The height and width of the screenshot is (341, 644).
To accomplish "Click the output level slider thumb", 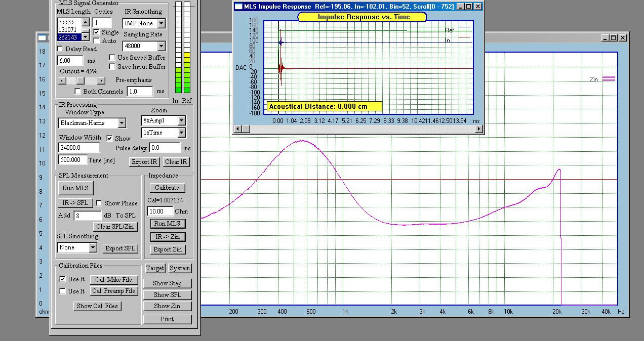I will [80, 80].
